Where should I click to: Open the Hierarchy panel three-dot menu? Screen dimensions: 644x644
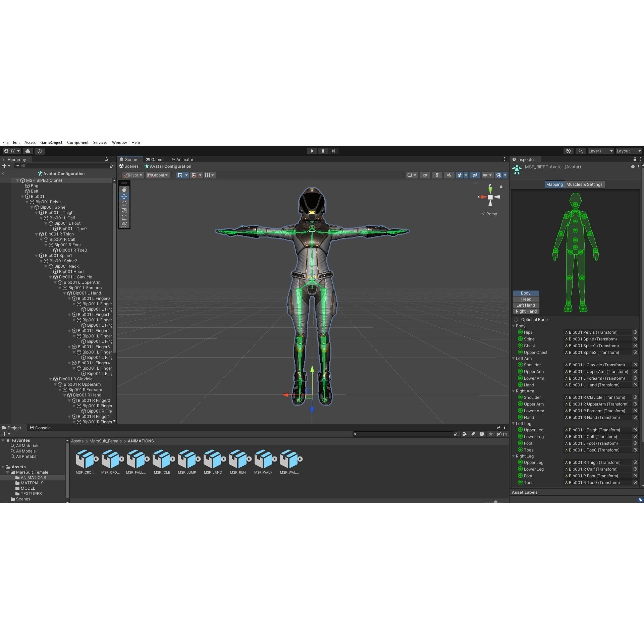(112, 159)
